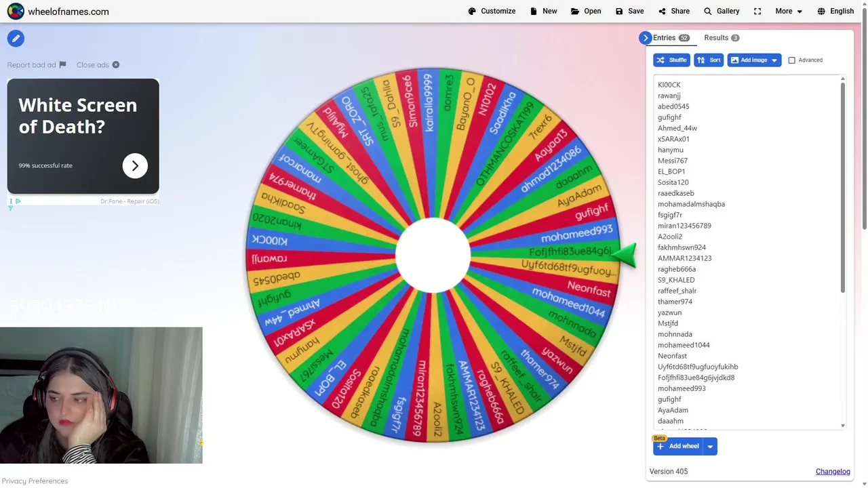Click entry rawanjj in entries list

pyautogui.click(x=669, y=96)
